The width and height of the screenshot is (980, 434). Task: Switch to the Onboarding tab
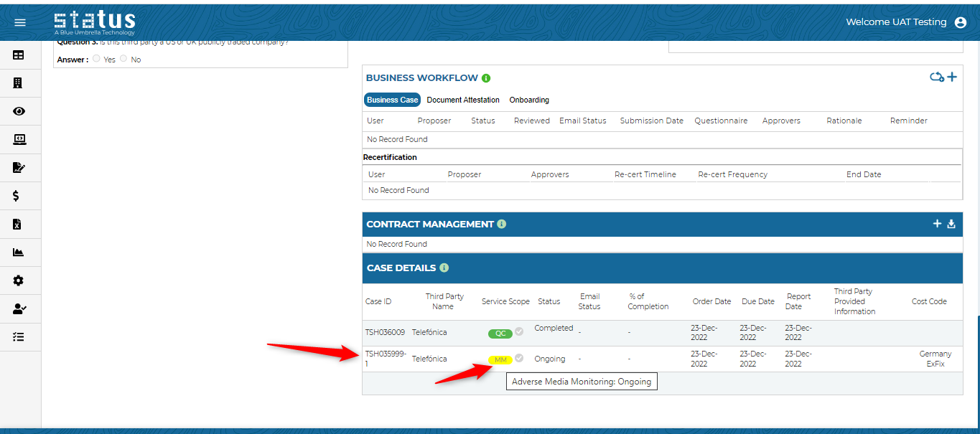point(529,100)
